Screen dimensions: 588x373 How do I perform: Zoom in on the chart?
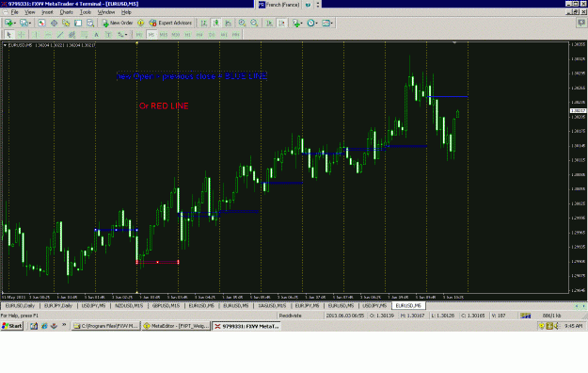(242, 23)
